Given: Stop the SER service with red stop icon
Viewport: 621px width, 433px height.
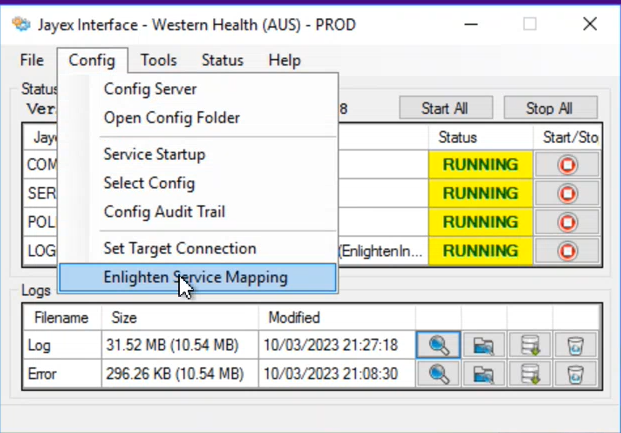Looking at the screenshot, I should click(x=567, y=193).
